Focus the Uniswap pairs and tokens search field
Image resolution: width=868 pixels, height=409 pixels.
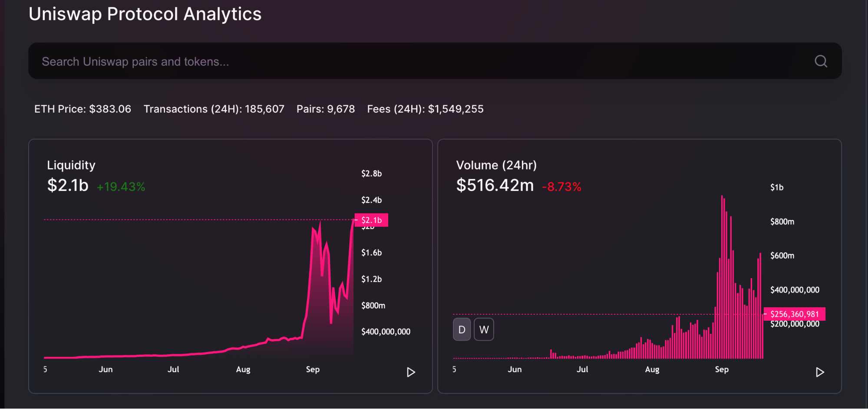pyautogui.click(x=391, y=61)
